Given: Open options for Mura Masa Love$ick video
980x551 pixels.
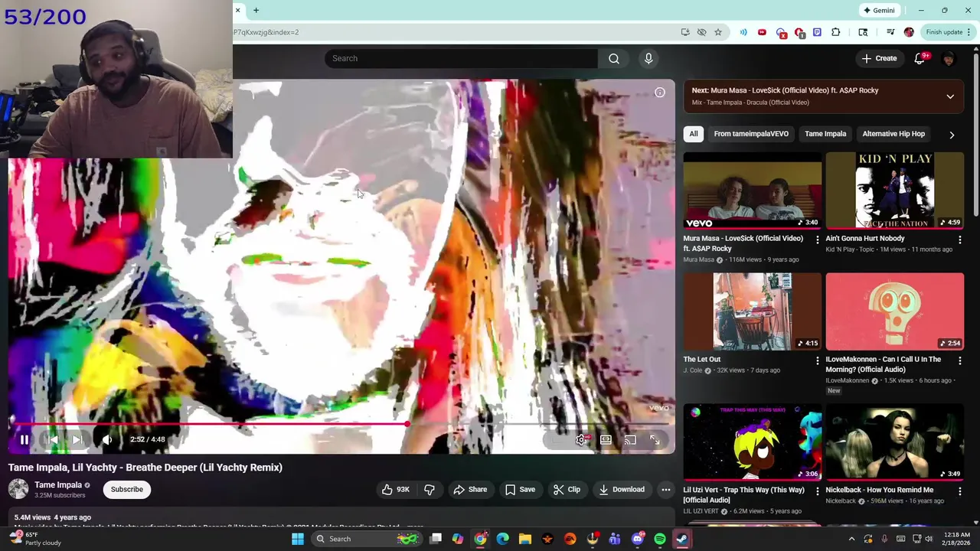Looking at the screenshot, I should (x=817, y=240).
